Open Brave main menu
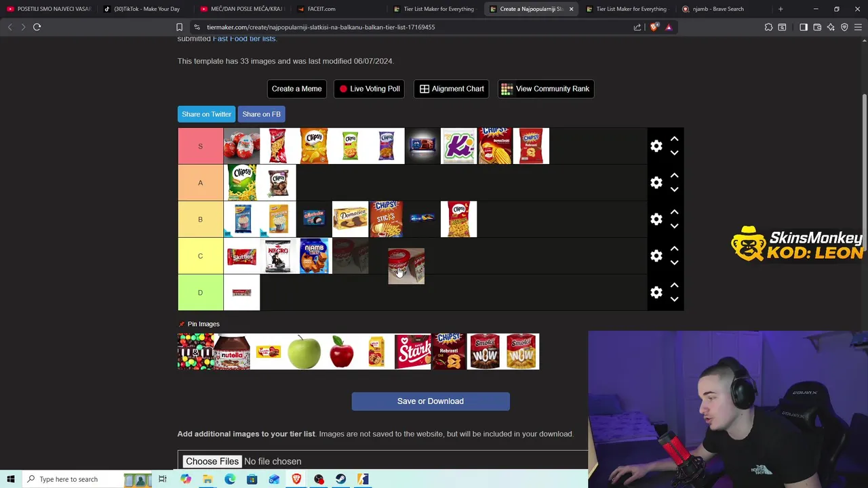The height and width of the screenshot is (488, 868). click(858, 27)
